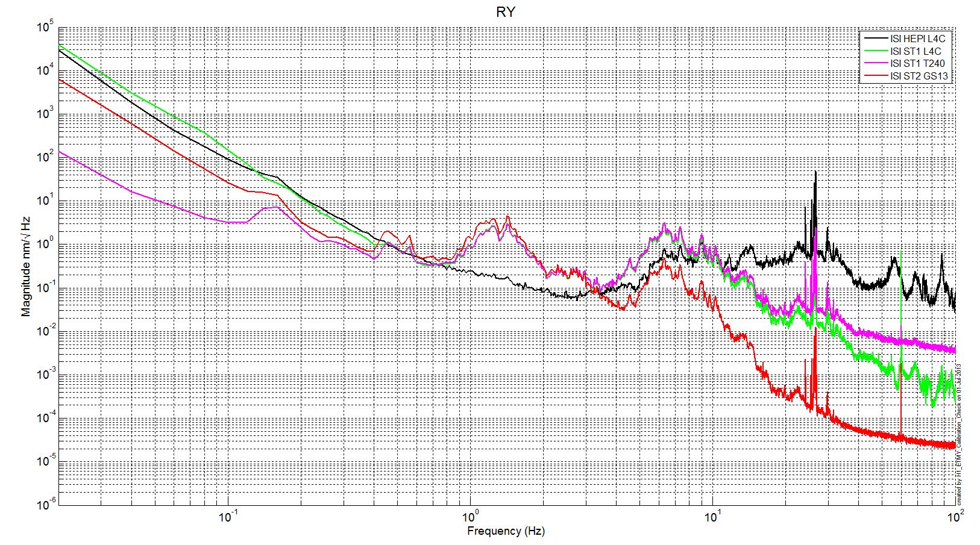Image resolution: width=980 pixels, height=545 pixels.
Task: Click the green line sample in legend
Action: (x=874, y=51)
